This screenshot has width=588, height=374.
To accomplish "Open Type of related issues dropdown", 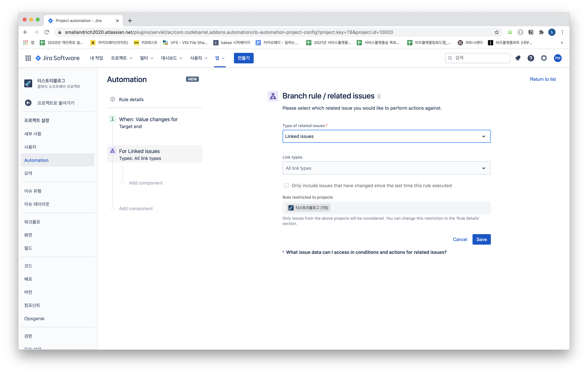I will 386,136.
